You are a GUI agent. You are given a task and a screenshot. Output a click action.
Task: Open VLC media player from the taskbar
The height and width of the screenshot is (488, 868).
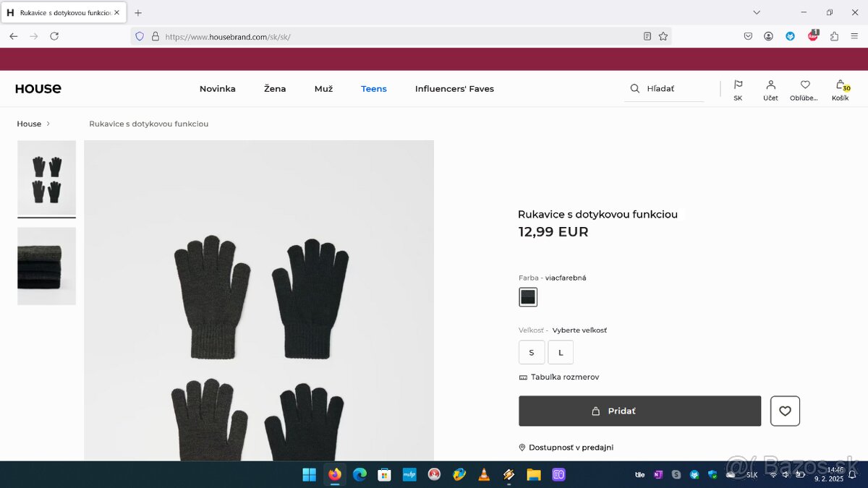pyautogui.click(x=483, y=474)
